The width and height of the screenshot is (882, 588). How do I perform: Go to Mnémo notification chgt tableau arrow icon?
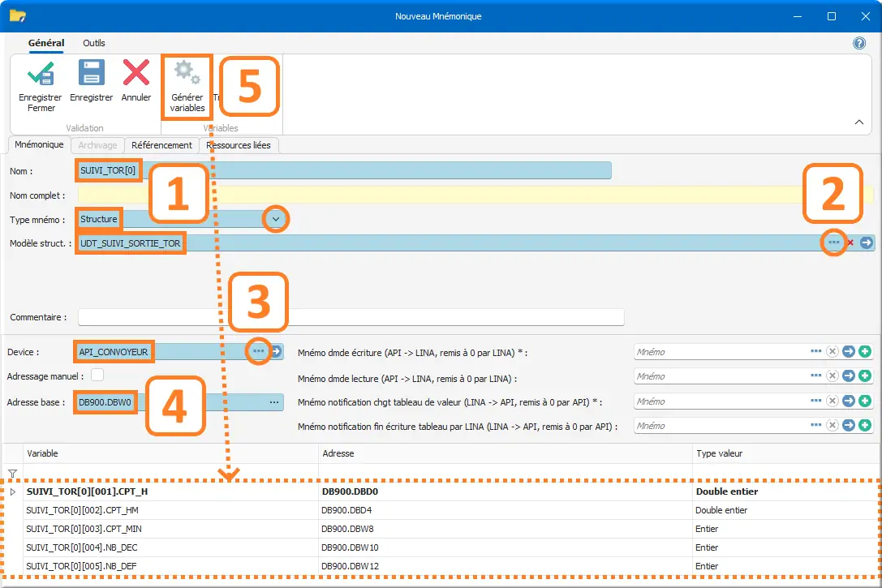pos(849,401)
